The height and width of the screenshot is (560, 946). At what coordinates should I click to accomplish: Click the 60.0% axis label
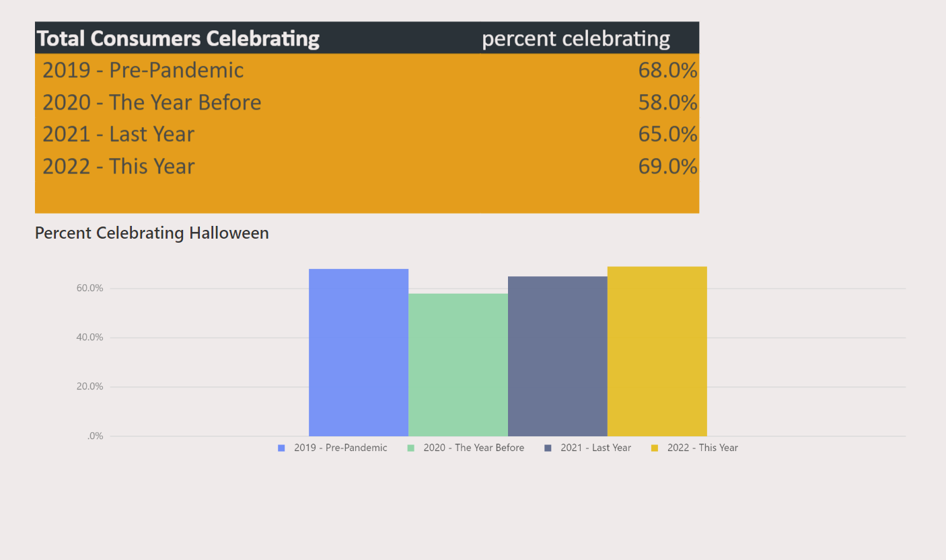click(89, 288)
